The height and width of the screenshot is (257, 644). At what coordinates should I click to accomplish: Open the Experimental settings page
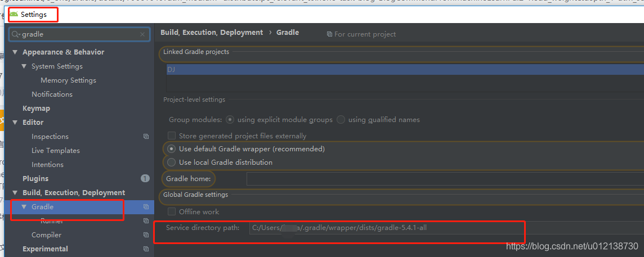45,249
